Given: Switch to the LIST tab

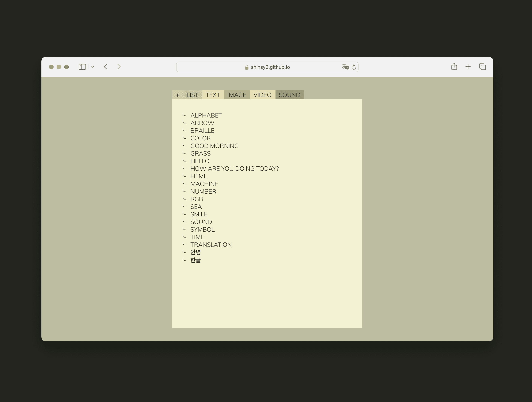Looking at the screenshot, I should tap(192, 95).
